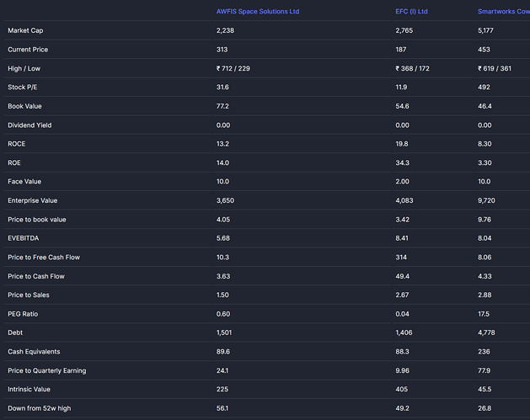Select the Book Value row label

point(24,106)
